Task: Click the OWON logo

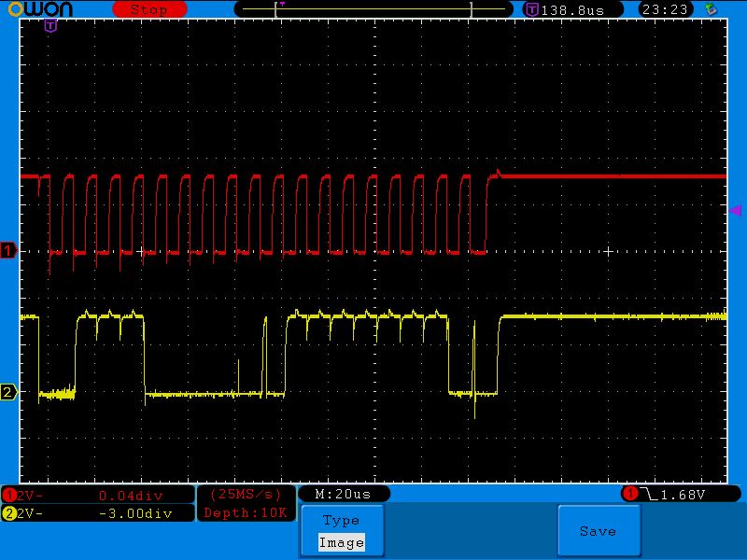Action: [x=40, y=9]
